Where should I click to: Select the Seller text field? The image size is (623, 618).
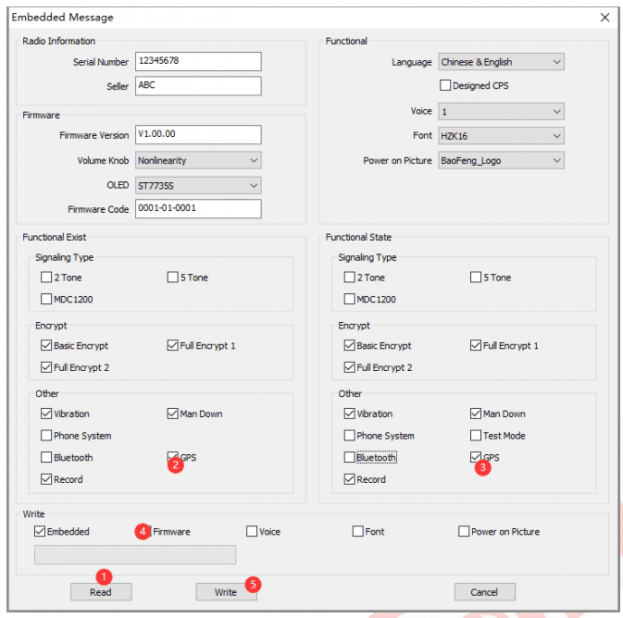tap(197, 86)
